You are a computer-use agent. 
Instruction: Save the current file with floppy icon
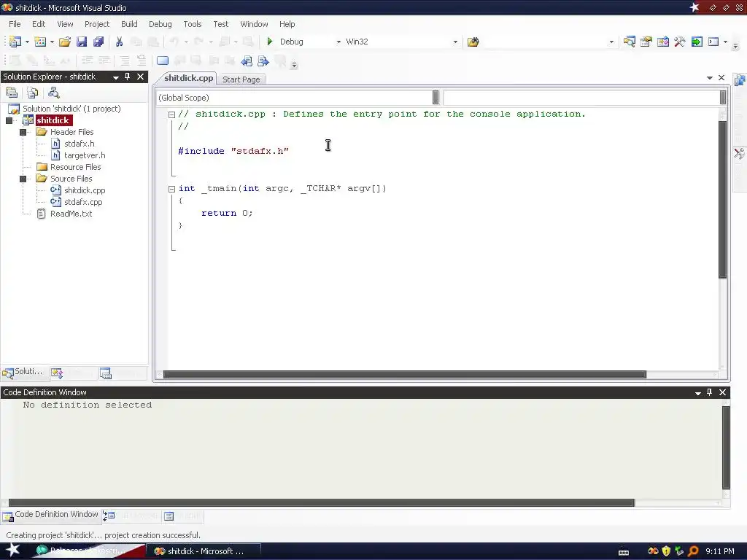[82, 42]
